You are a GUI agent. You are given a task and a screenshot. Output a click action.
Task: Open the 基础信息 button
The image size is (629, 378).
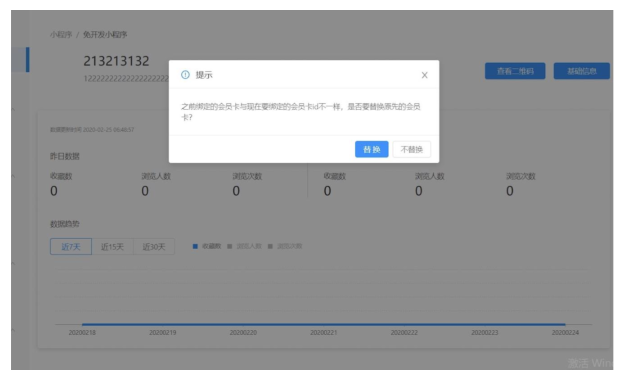pyautogui.click(x=582, y=71)
